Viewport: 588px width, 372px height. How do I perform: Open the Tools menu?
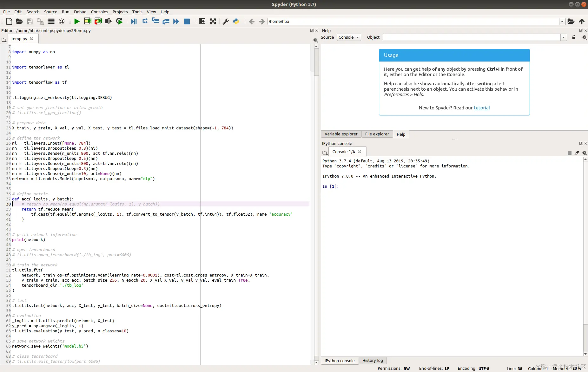[x=137, y=12]
